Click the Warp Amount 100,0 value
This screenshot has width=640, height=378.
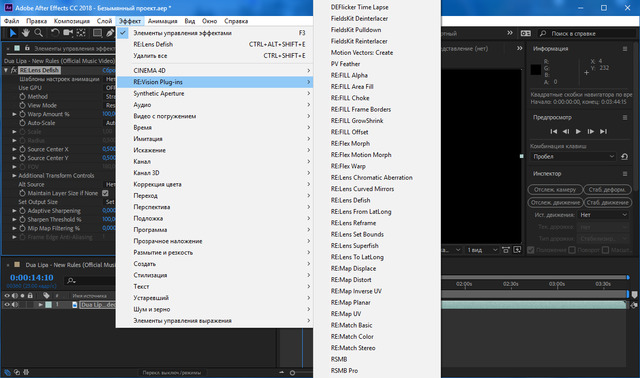point(109,114)
